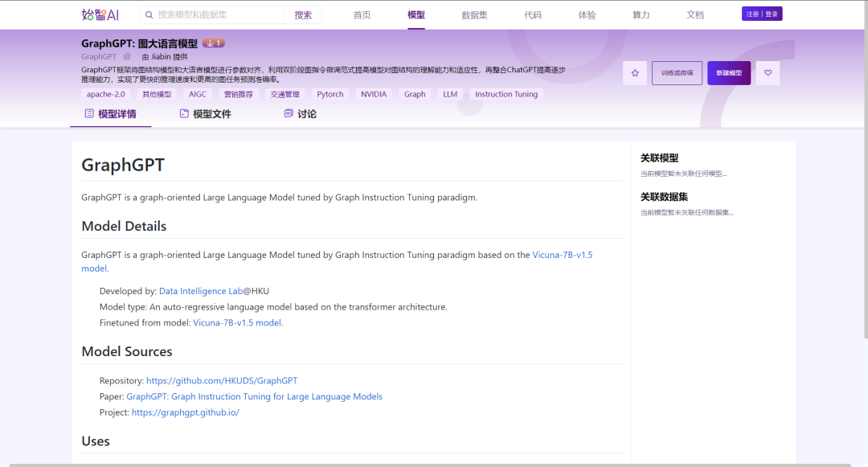The height and width of the screenshot is (467, 868).
Task: Select 数据集 in the top navigation
Action: 474,14
